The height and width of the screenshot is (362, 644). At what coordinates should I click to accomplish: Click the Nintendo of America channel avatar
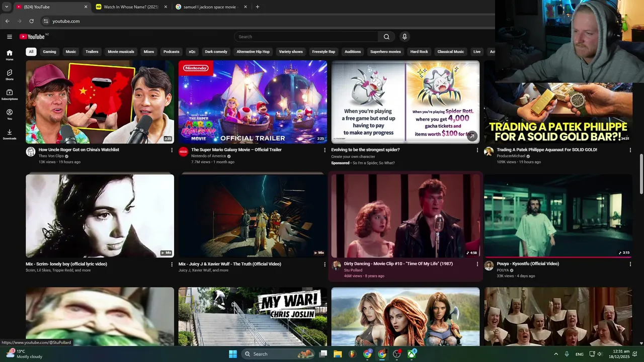coord(184,152)
